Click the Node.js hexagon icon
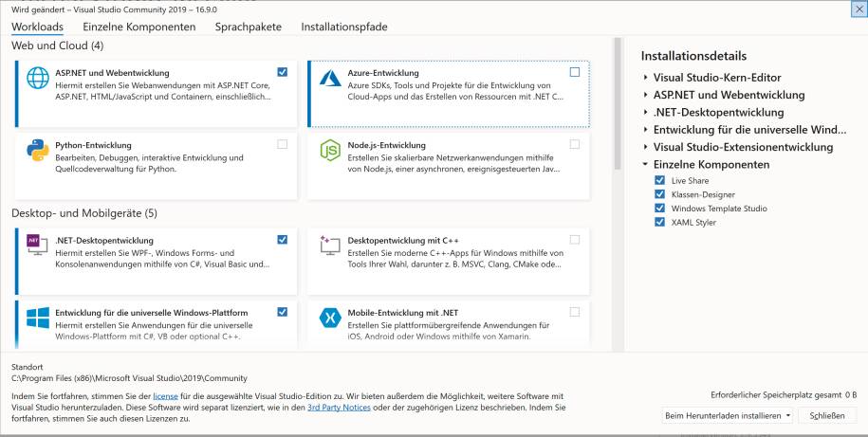The image size is (868, 437). click(x=330, y=150)
